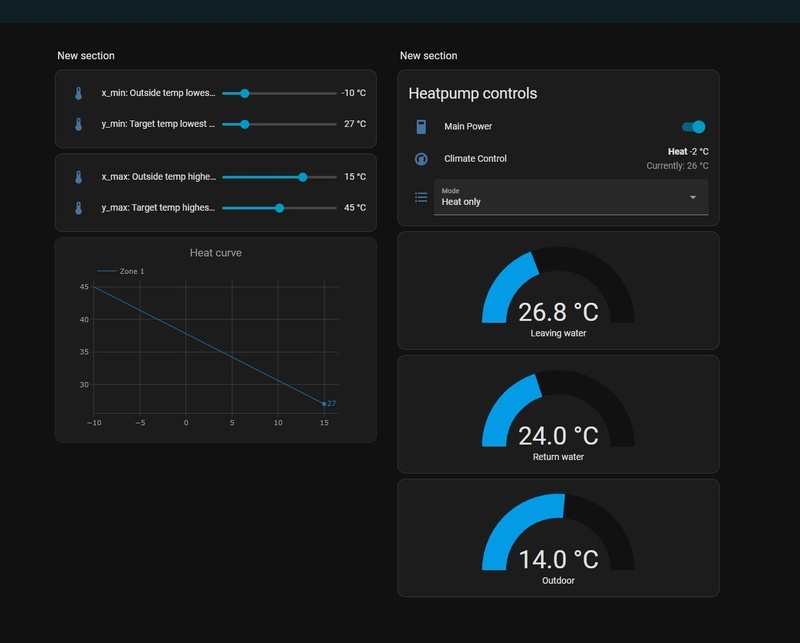Click the 'Currently: 26 °C' text
800x643 pixels.
[677, 166]
